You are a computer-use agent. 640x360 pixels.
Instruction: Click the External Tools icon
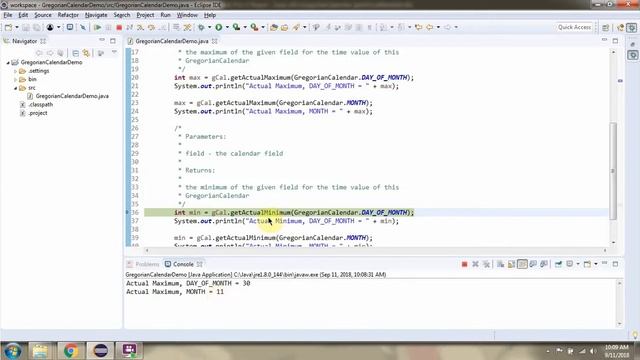pos(254,27)
